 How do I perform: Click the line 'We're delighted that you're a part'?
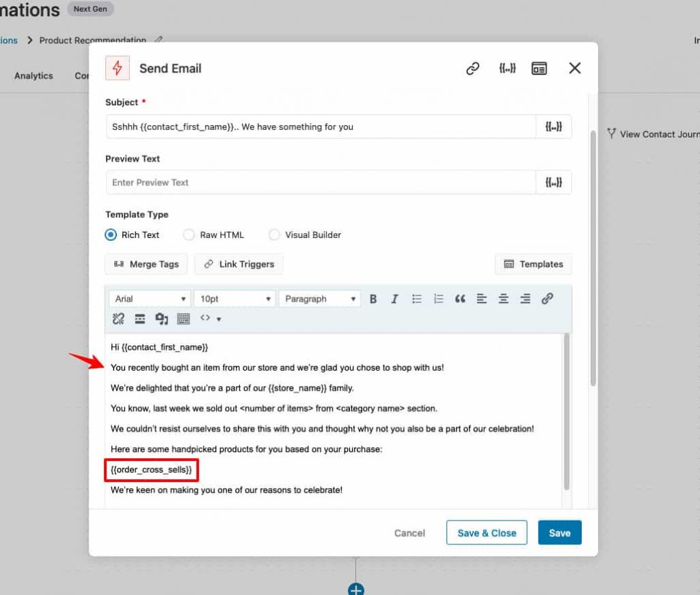[x=232, y=388]
